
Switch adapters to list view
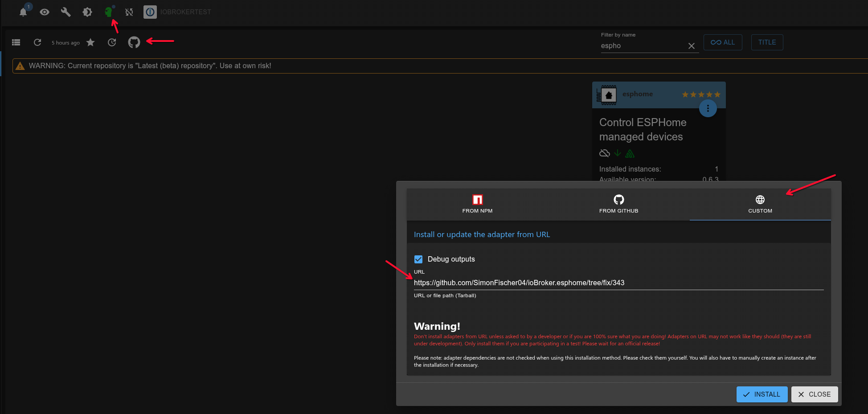16,42
